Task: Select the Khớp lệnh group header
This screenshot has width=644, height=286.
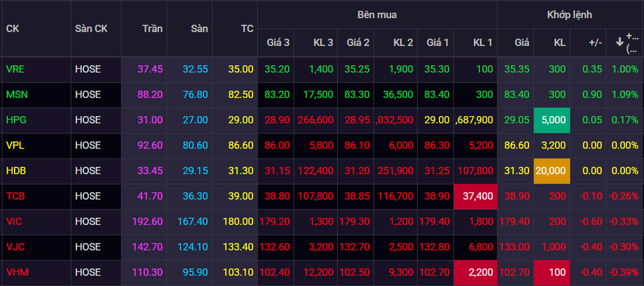Action: [x=569, y=15]
